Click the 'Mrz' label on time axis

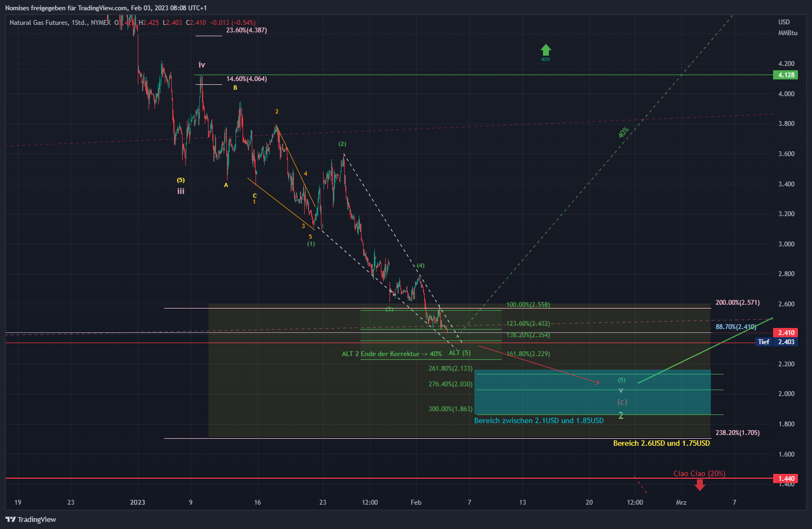coord(681,503)
